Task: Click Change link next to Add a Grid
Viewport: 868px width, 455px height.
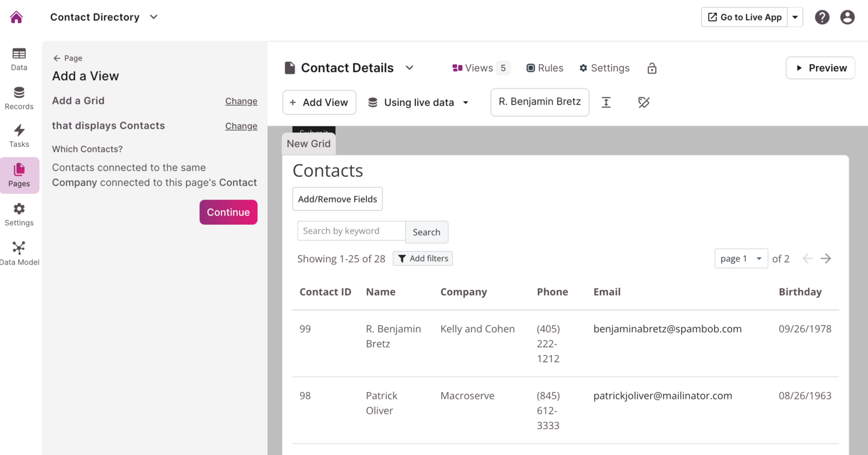Action: pyautogui.click(x=241, y=101)
